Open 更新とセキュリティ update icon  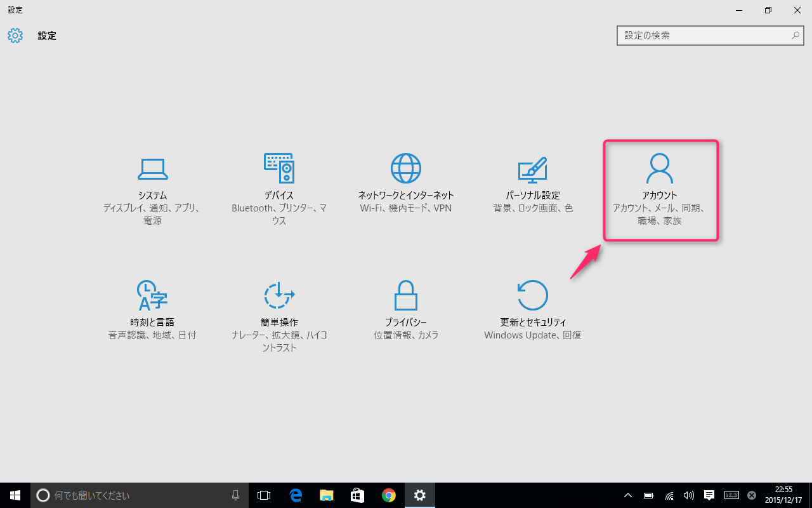[x=533, y=295]
